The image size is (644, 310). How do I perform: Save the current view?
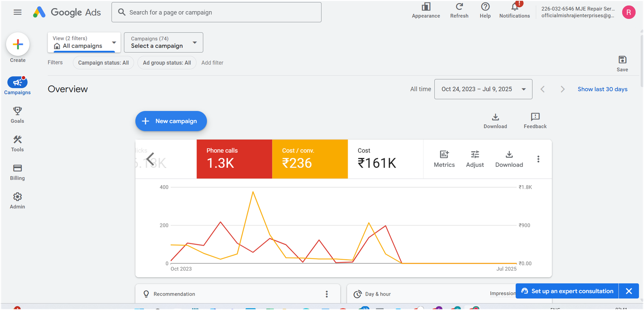(622, 64)
